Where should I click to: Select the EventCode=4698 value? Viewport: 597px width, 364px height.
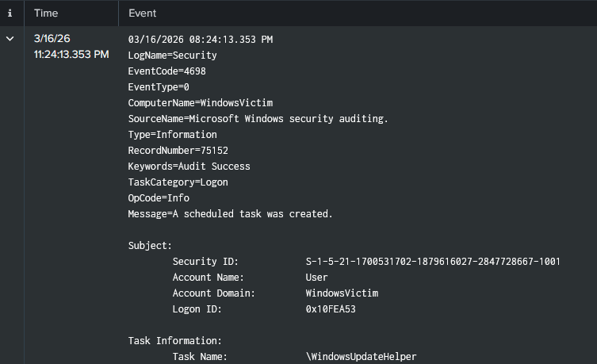[166, 71]
